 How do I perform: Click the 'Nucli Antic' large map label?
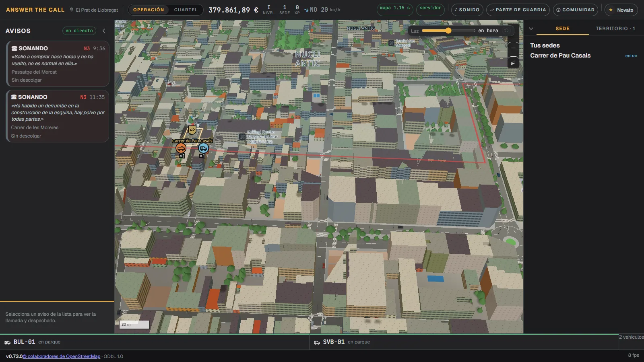point(308,59)
